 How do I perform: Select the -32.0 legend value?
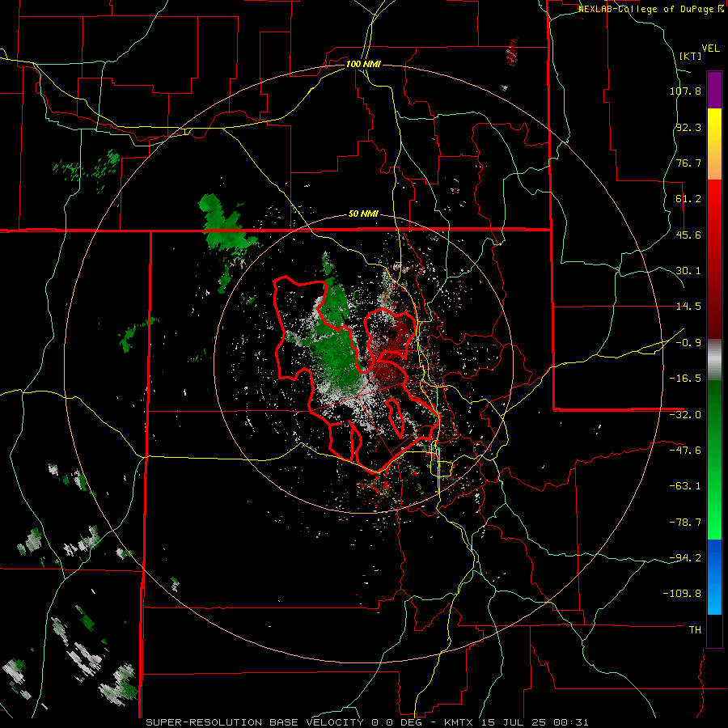[685, 415]
